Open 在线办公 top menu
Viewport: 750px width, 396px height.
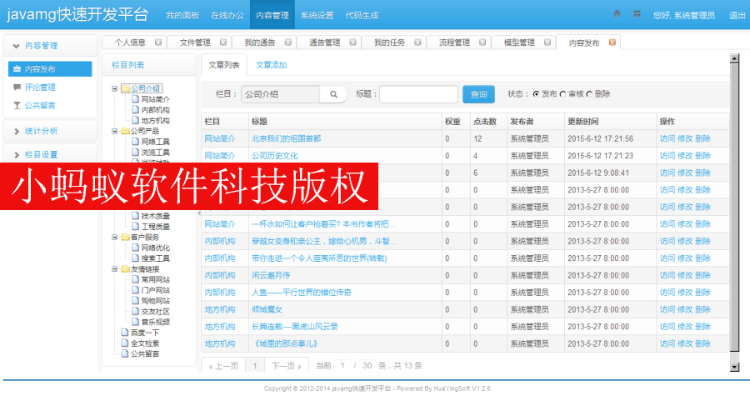227,15
